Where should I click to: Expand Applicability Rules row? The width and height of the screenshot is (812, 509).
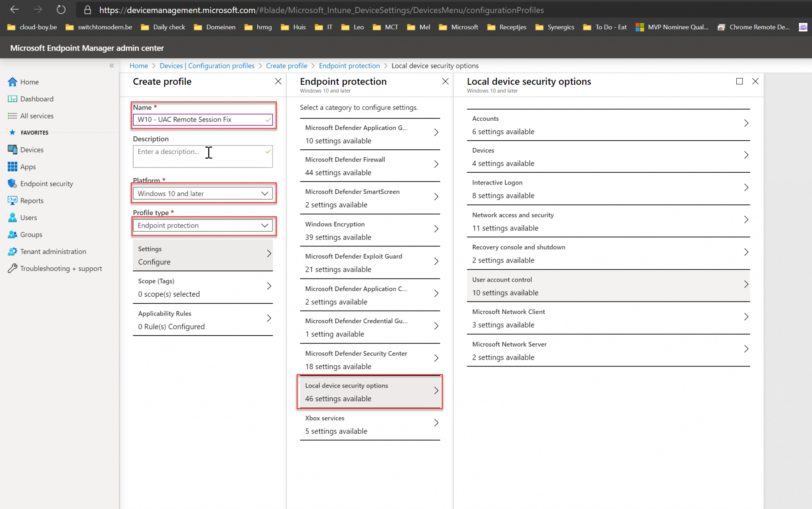coord(203,320)
